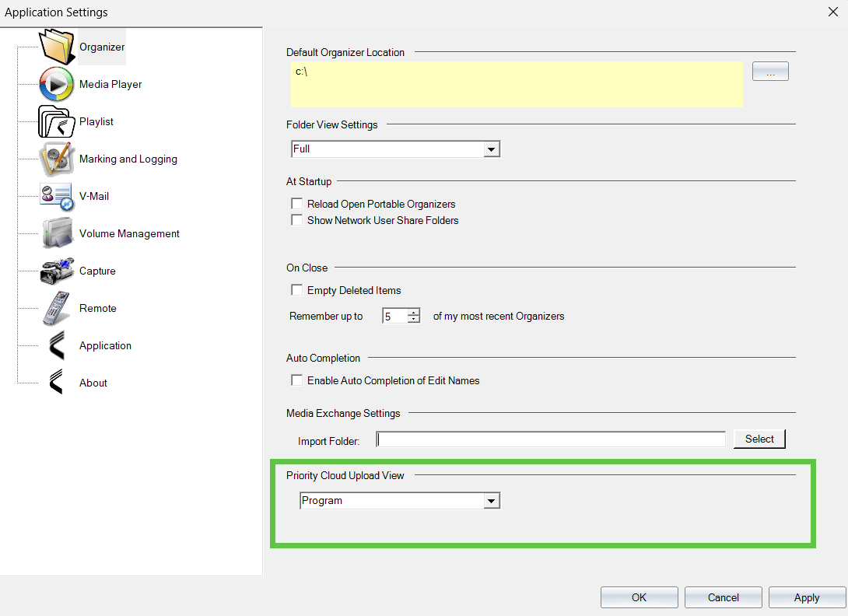The width and height of the screenshot is (848, 616).
Task: Select the Playlist icon in sidebar
Action: click(56, 121)
